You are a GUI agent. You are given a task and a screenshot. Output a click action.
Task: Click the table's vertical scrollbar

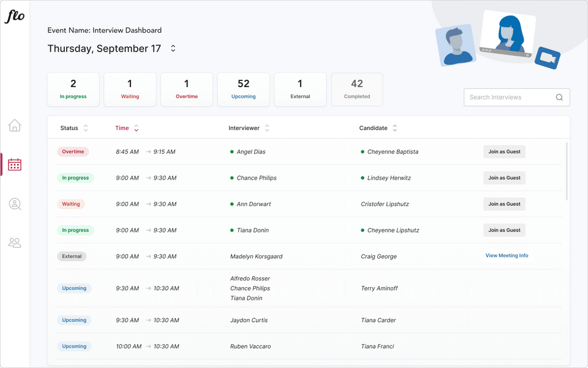pos(567,172)
